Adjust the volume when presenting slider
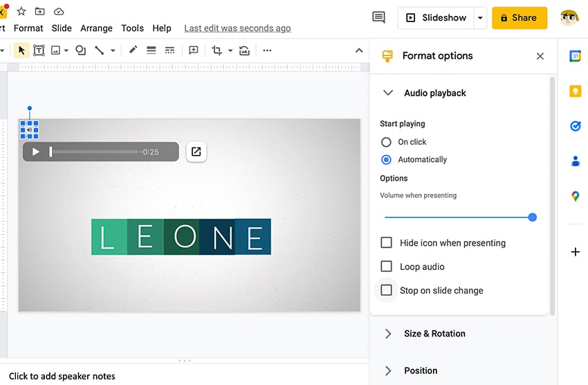Image resolution: width=588 pixels, height=385 pixels. [x=532, y=217]
